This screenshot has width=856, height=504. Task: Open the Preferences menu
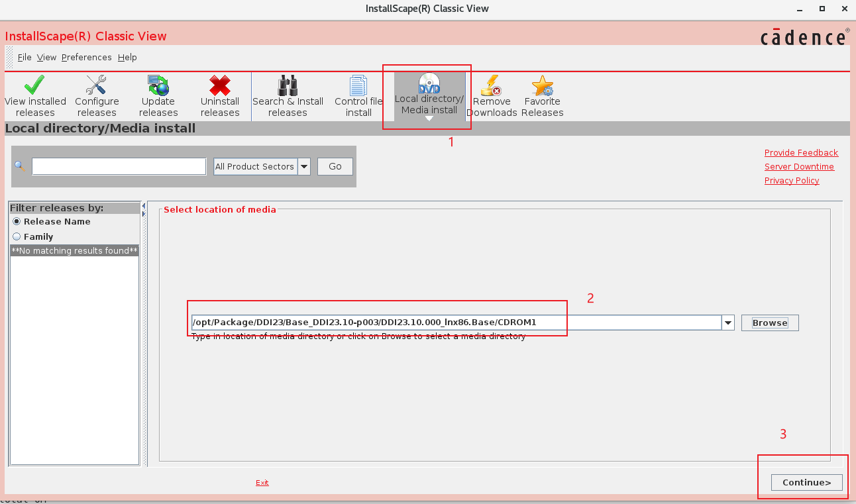point(86,58)
